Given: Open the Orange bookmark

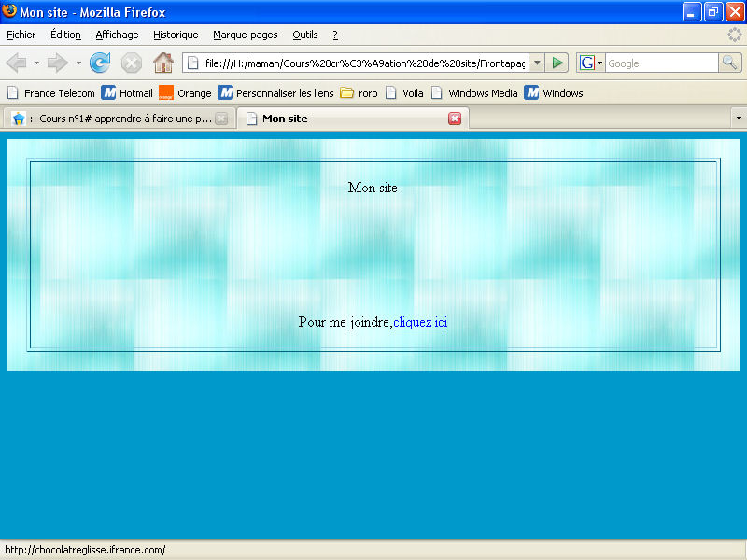Looking at the screenshot, I should coord(185,92).
